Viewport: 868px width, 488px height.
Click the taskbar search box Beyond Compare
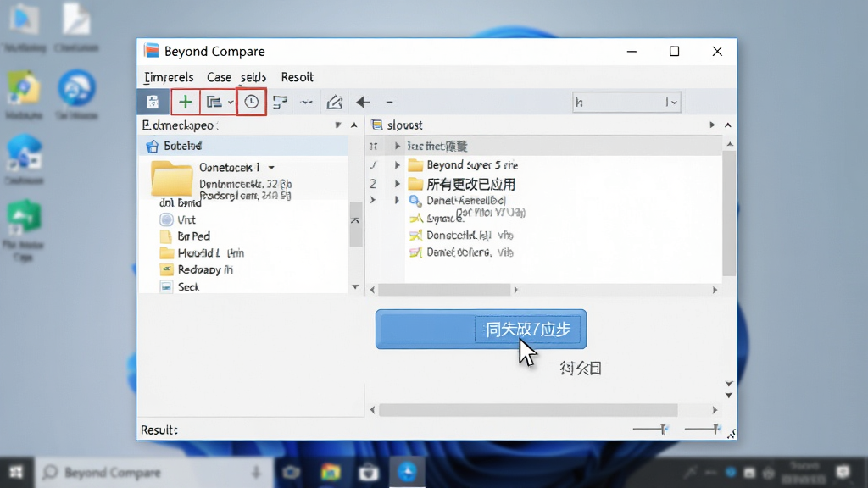click(154, 473)
